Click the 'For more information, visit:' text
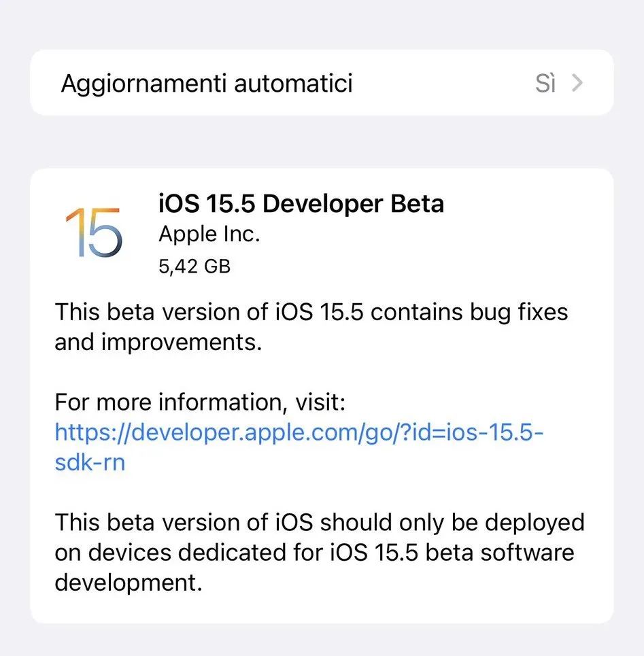The image size is (644, 656). click(x=201, y=402)
